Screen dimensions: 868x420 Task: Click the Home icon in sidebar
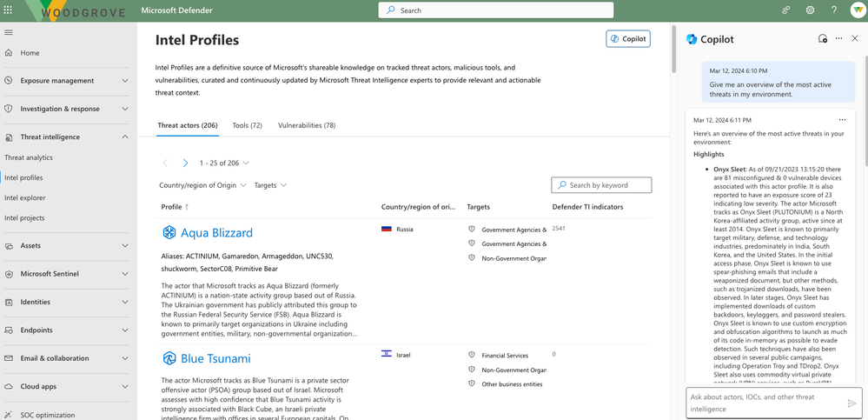(9, 53)
